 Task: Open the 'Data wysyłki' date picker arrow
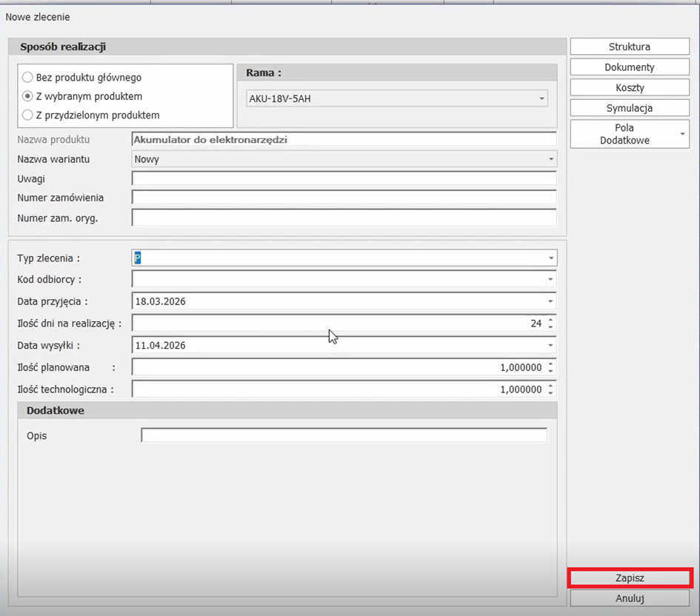coord(550,345)
